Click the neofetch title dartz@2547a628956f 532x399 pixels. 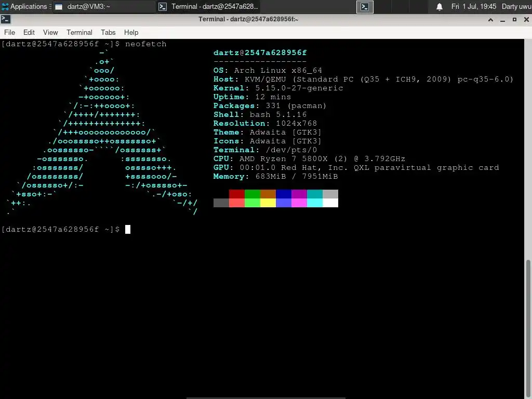point(260,52)
